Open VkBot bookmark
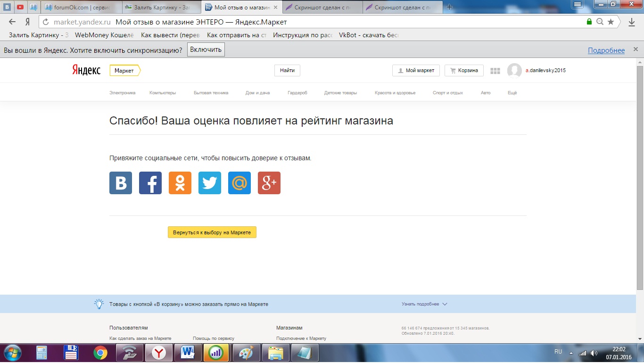Image resolution: width=644 pixels, height=363 pixels. (x=369, y=35)
